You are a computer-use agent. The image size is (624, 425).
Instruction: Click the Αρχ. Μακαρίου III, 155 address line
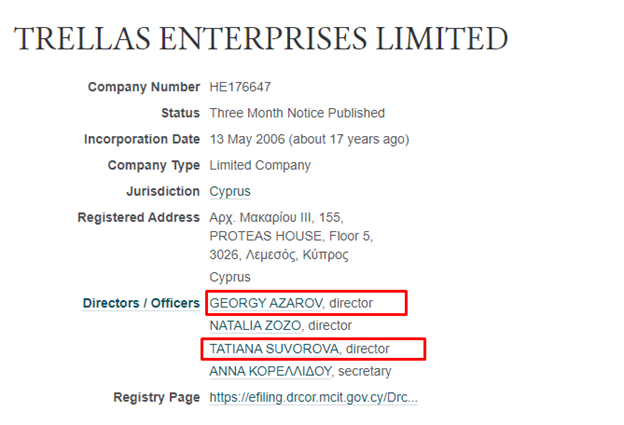pos(276,218)
